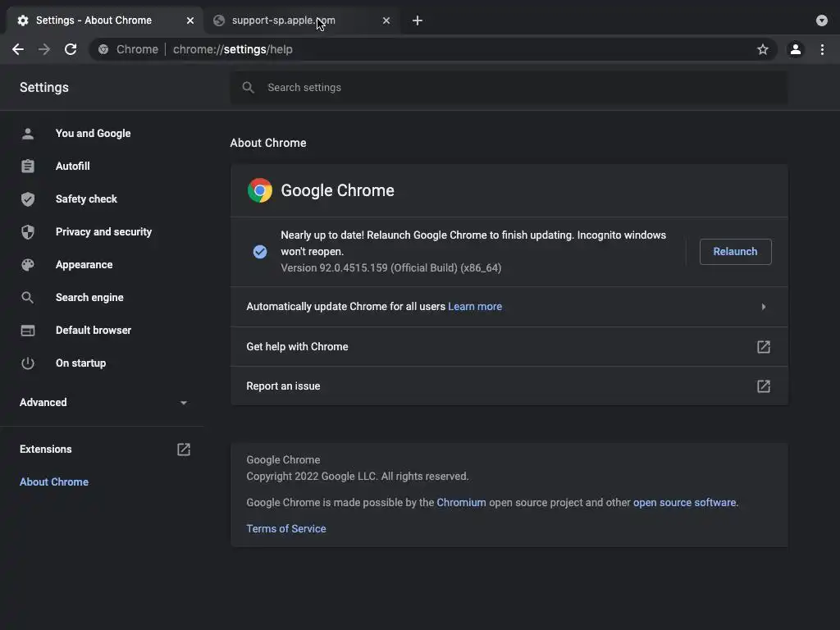The height and width of the screenshot is (630, 840).
Task: Click the Relaunch button
Action: [735, 252]
